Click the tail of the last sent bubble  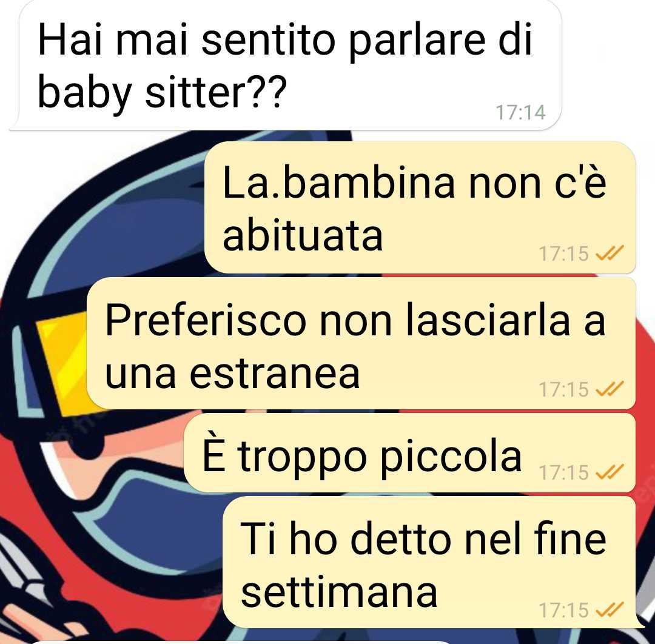(x=640, y=622)
